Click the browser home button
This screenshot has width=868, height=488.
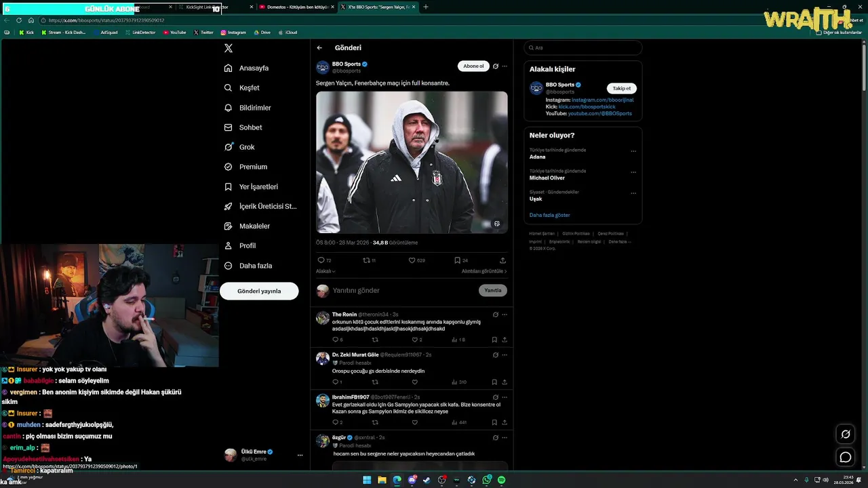31,20
